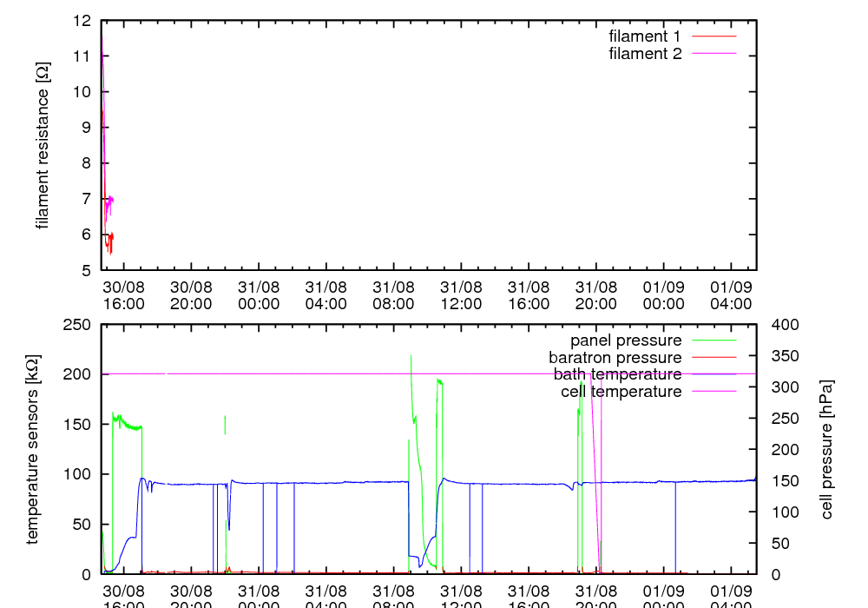The image size is (868, 608).
Task: Click the "filament 2" legend label
Action: [x=644, y=54]
